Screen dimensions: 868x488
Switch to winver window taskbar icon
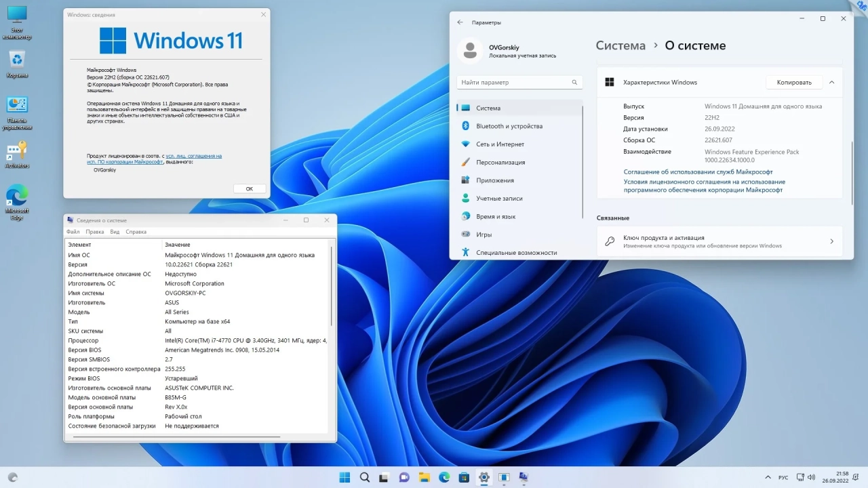[x=504, y=477]
